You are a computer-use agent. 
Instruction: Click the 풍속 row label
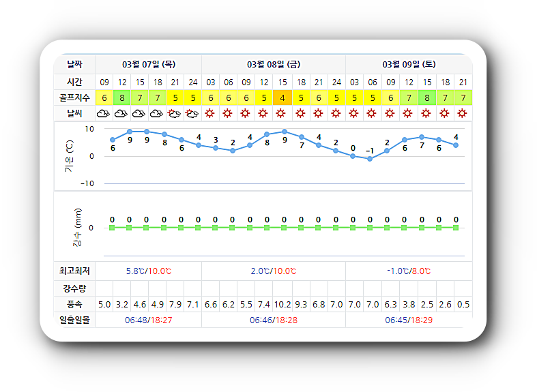[74, 305]
